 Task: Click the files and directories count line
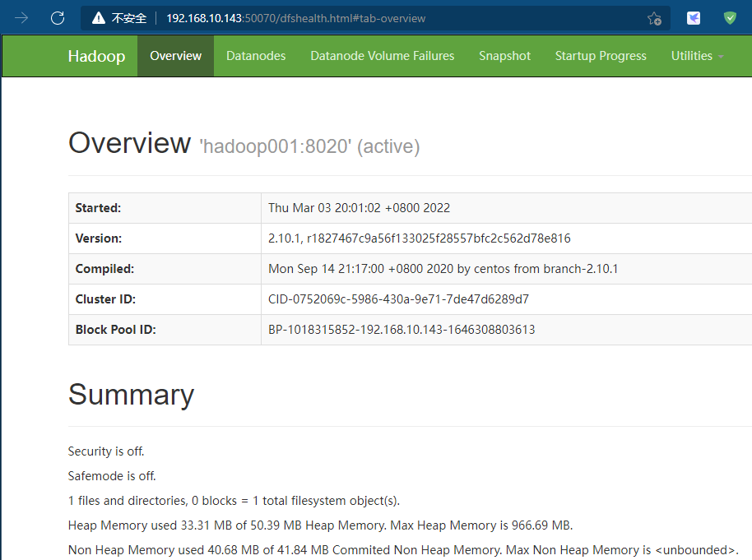(x=234, y=501)
